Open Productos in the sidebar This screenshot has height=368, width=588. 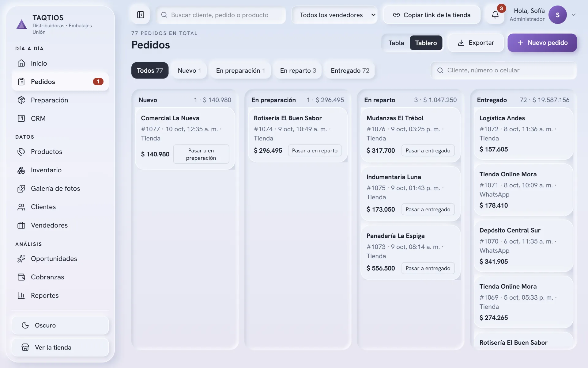60,151
